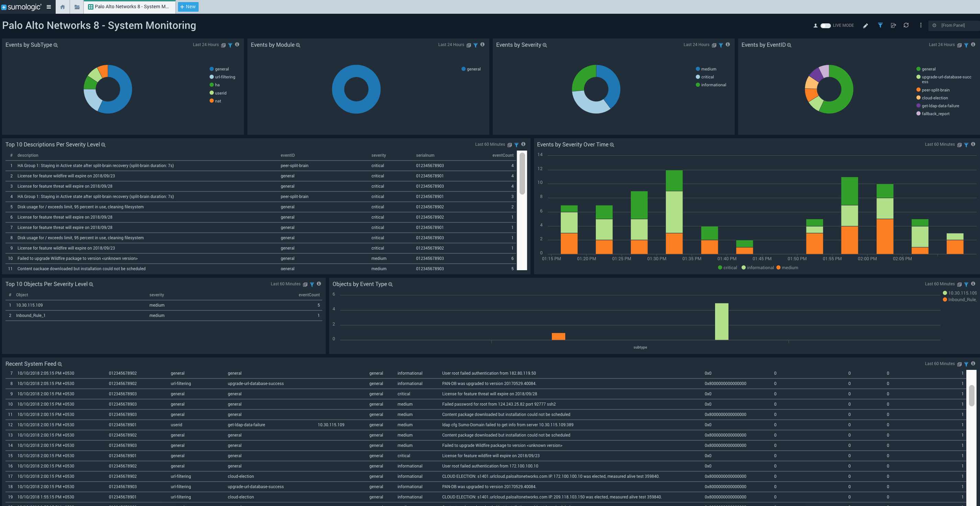The image size is (980, 506).
Task: Open Recent System Feed in search
Action: 60,364
